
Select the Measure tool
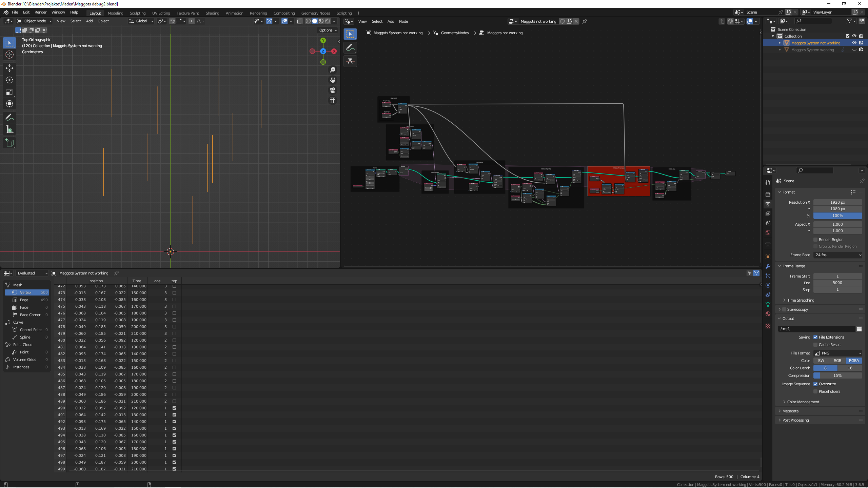pos(9,129)
